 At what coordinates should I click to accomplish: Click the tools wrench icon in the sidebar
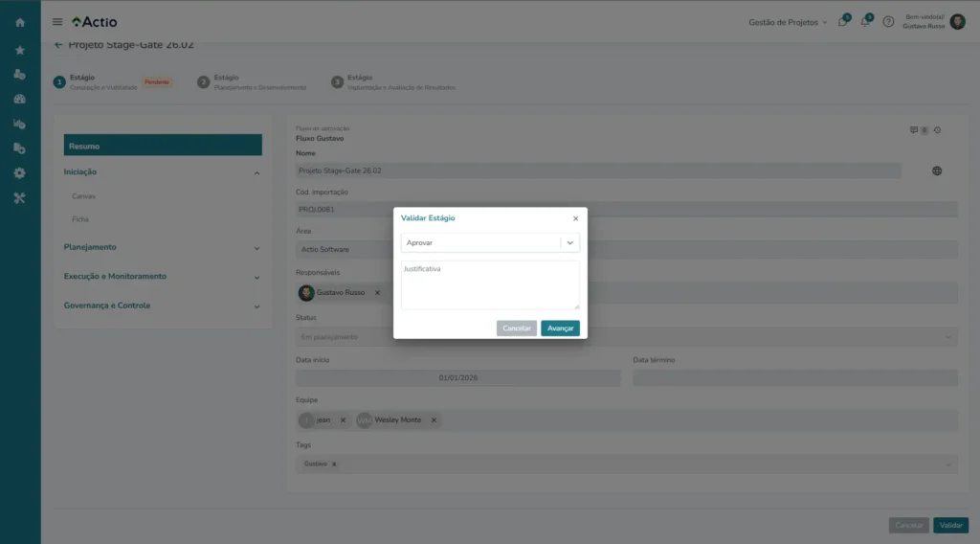click(x=20, y=198)
